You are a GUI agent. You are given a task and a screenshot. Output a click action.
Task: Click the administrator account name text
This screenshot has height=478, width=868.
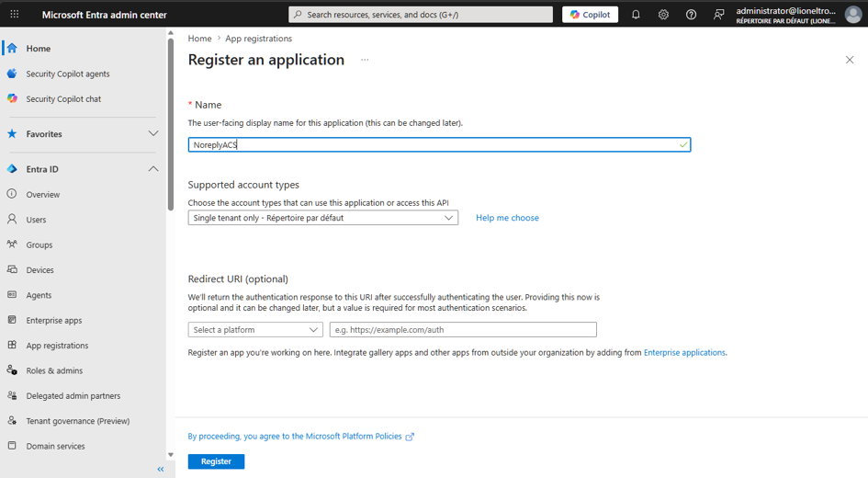(x=785, y=10)
